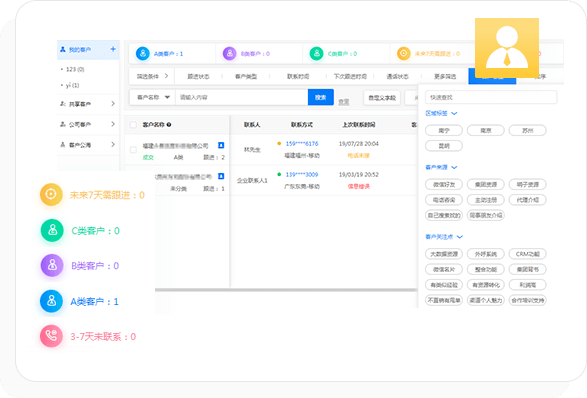Viewport: 587px width, 398px height.
Task: Open the 跟进状态 filter tab
Action: (198, 76)
